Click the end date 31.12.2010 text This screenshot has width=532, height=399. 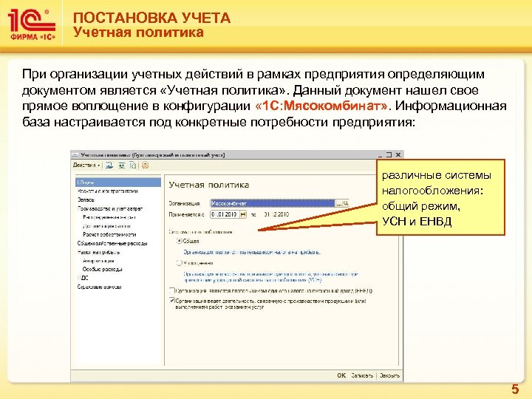coord(276,214)
